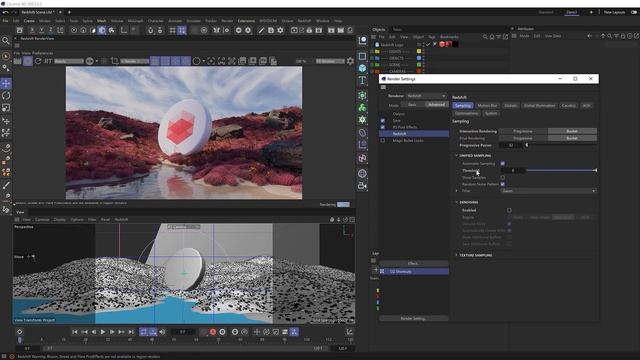Click the LIGHTS layer yellow color swatch
Image resolution: width=640 pixels, height=360 pixels.
(x=419, y=51)
